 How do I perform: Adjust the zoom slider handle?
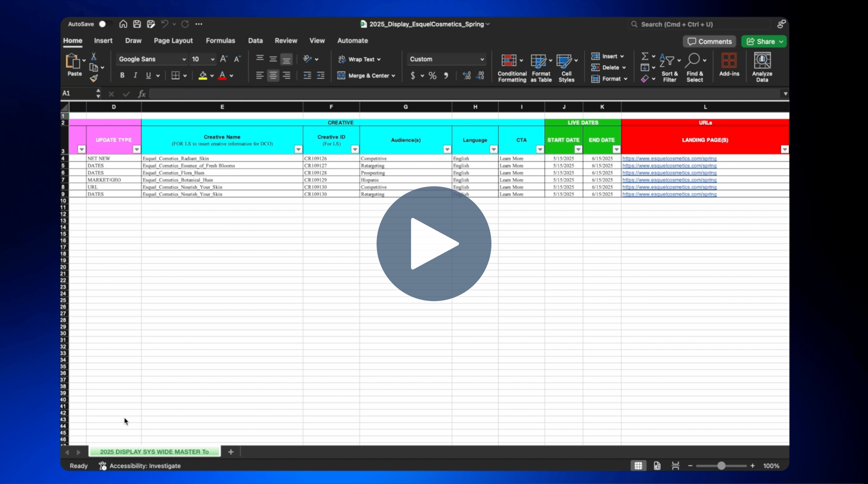tap(721, 466)
